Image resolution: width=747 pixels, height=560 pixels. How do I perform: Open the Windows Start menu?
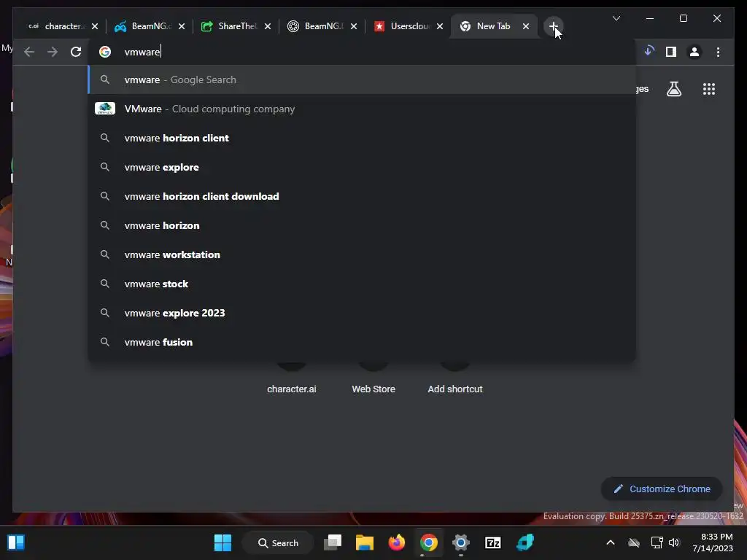coord(222,542)
